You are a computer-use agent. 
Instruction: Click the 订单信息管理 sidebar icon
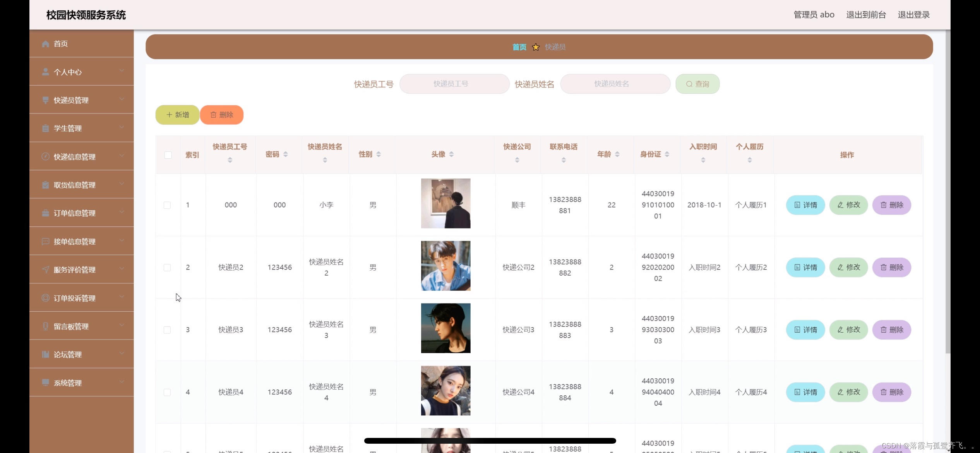[45, 213]
